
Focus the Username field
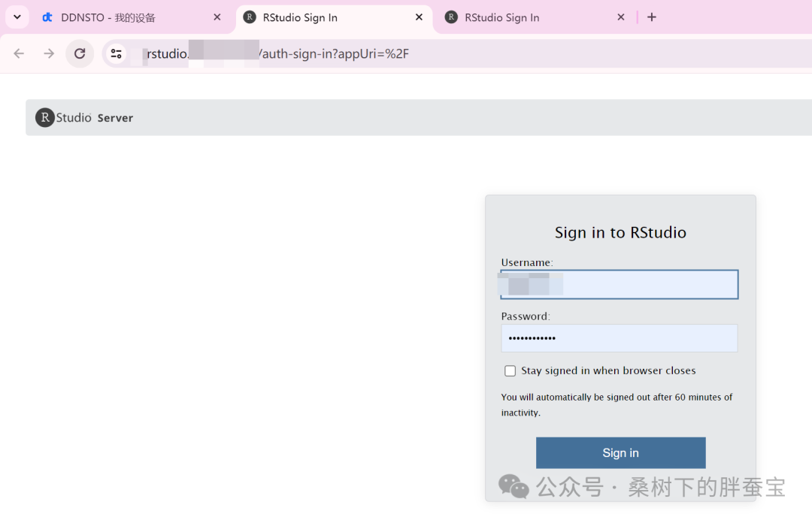620,284
